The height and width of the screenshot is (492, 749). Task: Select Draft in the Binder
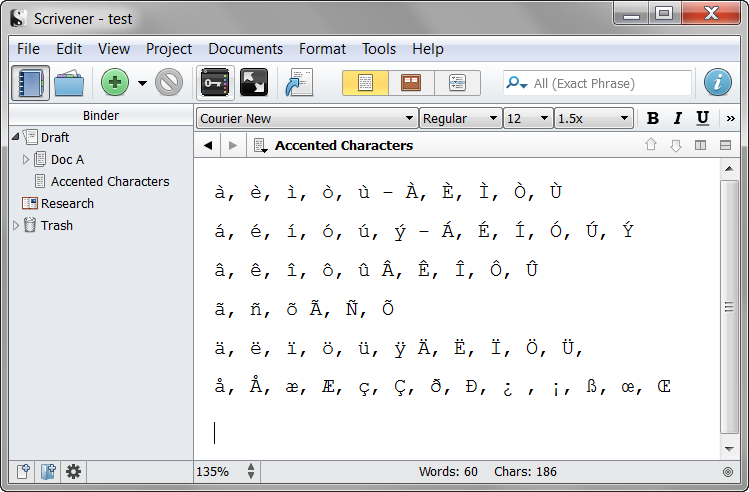[55, 138]
